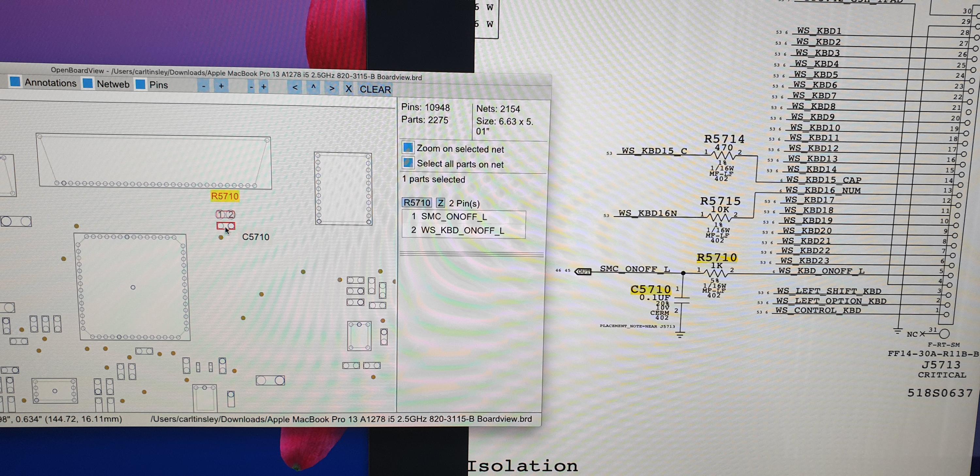Click the red highlighted R5710 component on board
980x476 pixels.
pyautogui.click(x=226, y=226)
